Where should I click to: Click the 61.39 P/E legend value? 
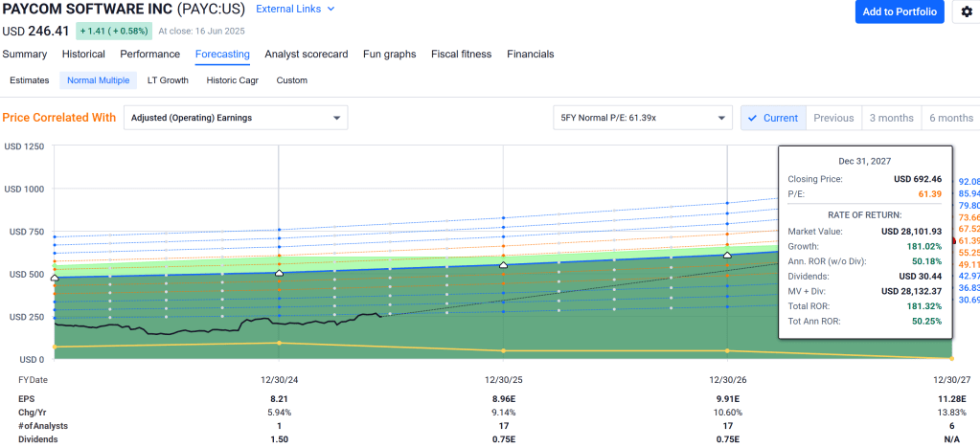click(969, 240)
